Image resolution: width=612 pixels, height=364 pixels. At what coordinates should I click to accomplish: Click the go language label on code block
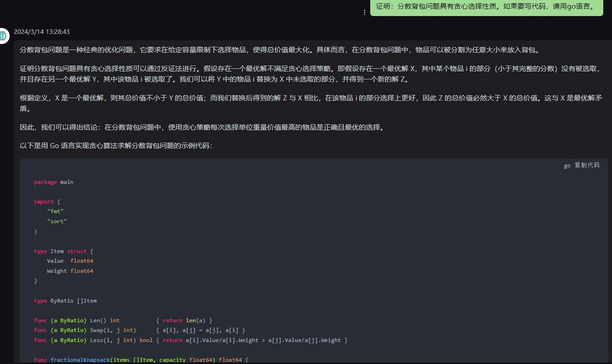[x=567, y=165]
